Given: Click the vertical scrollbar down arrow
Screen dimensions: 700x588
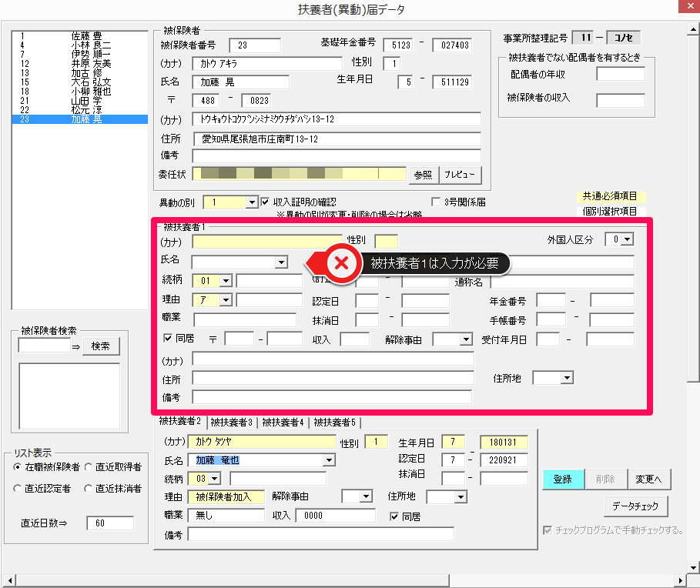Looking at the screenshot, I should (693, 567).
